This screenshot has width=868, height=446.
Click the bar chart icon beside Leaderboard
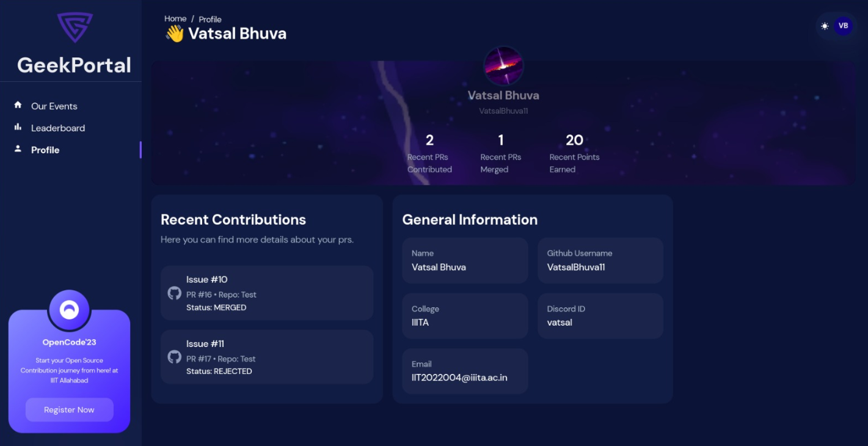pyautogui.click(x=16, y=128)
